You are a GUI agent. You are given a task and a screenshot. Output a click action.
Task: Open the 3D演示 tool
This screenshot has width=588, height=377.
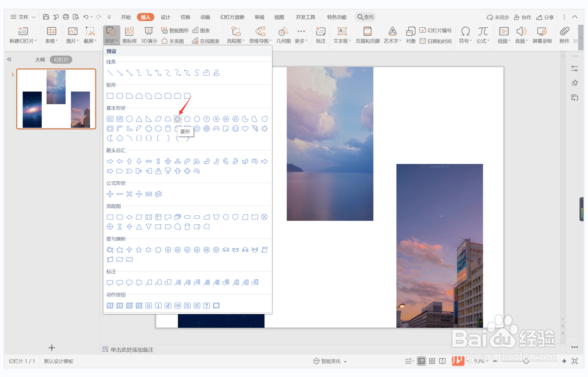(x=149, y=35)
